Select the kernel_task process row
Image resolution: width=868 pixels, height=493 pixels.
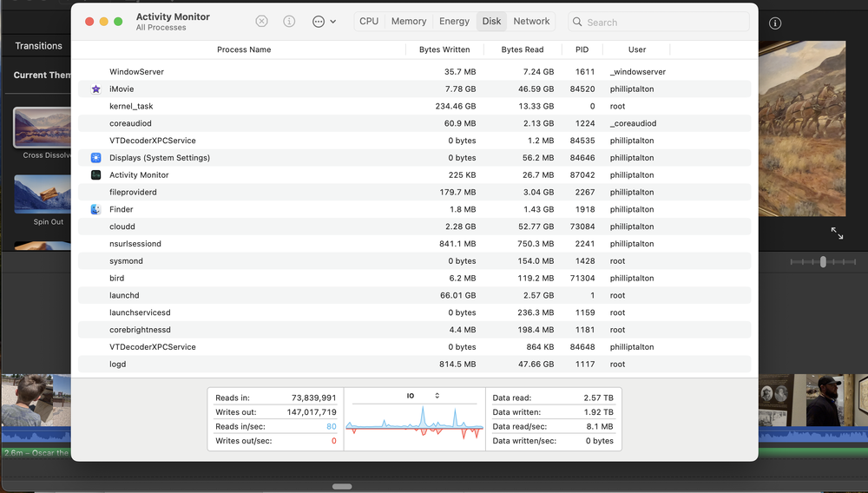415,106
